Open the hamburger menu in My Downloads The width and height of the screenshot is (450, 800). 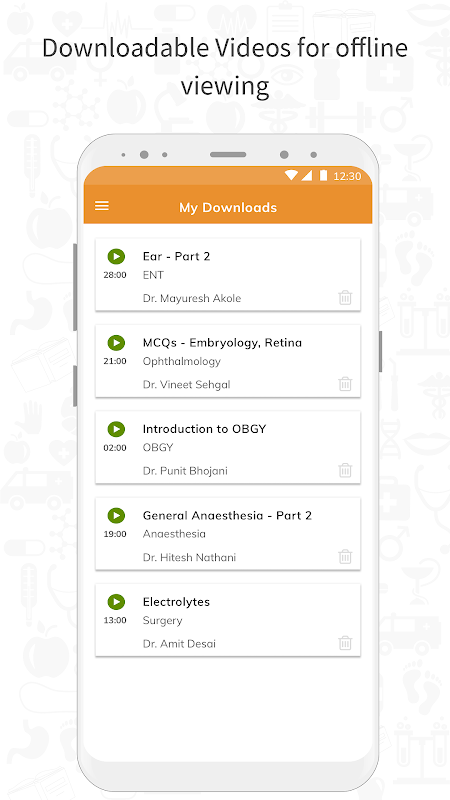click(x=102, y=206)
